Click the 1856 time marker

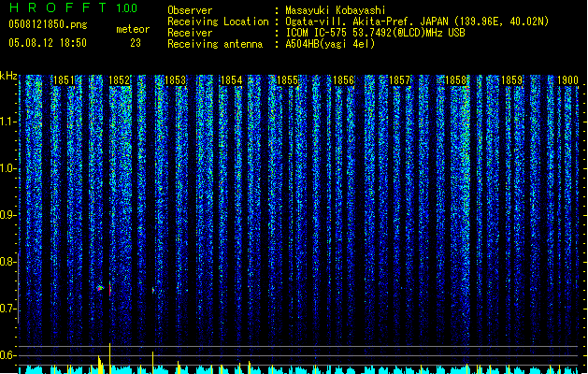tap(343, 80)
